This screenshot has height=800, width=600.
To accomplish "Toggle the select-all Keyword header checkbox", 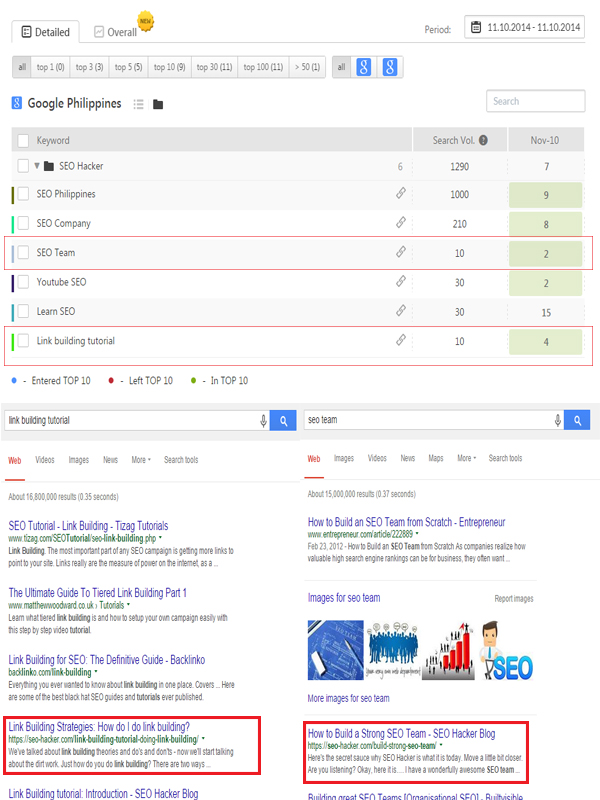I will pos(23,141).
